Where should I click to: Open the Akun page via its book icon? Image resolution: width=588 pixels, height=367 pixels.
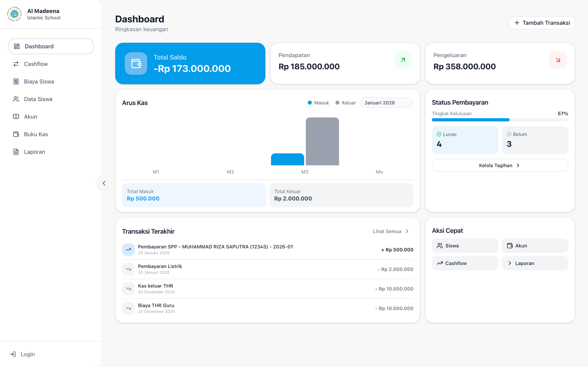coord(16,116)
